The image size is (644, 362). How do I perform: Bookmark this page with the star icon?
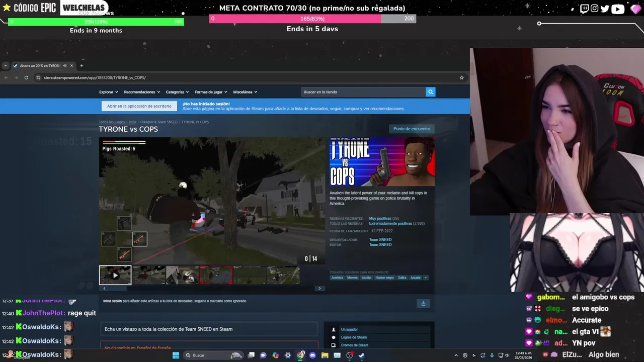(x=461, y=77)
